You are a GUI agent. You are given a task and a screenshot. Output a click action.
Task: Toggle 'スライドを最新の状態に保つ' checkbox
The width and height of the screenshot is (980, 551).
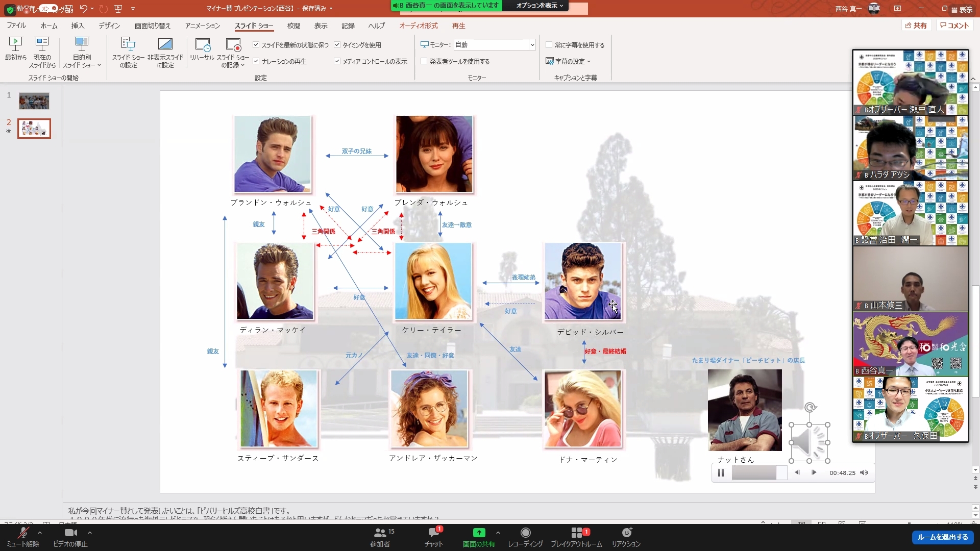click(256, 45)
